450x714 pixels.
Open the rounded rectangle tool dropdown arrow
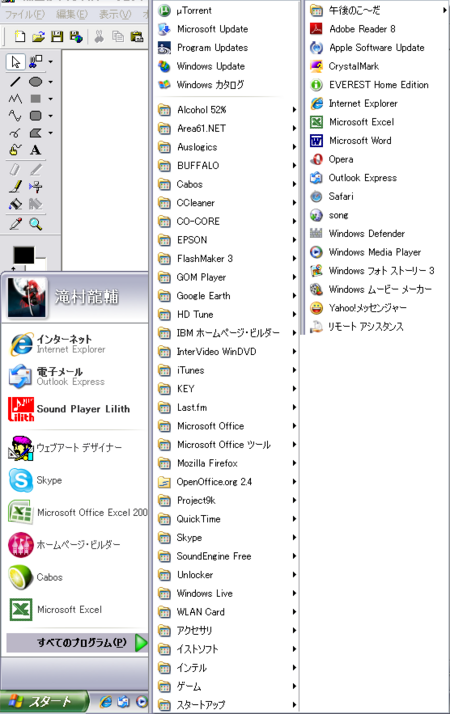[x=50, y=116]
